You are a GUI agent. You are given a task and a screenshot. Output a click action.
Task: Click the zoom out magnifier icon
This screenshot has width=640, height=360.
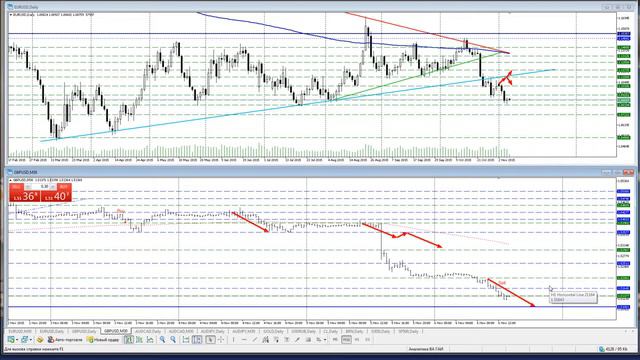(x=173, y=340)
